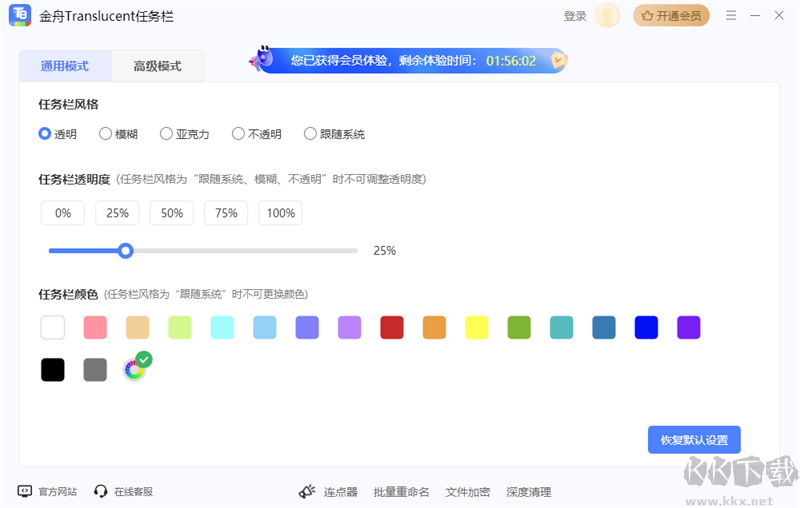Click the 登录 login link
This screenshot has height=508, width=800.
[x=575, y=16]
